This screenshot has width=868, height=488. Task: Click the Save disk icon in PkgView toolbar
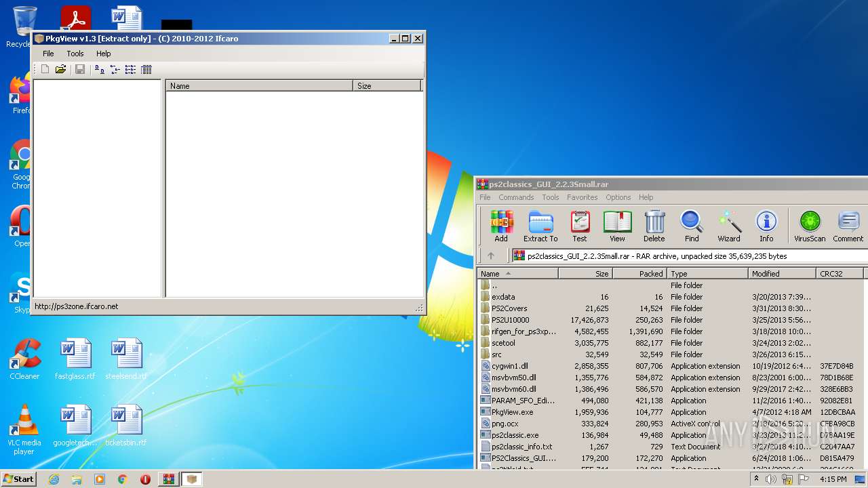(80, 69)
